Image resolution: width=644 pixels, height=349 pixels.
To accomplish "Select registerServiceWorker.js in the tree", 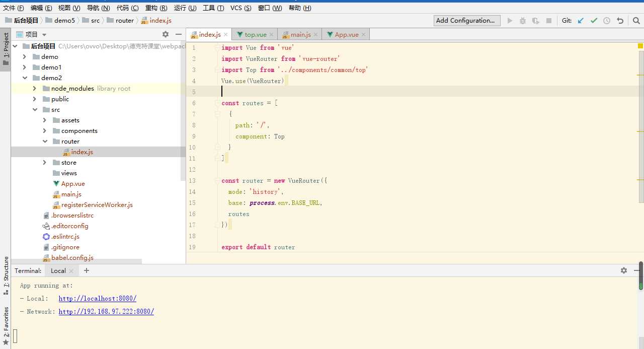I will click(x=97, y=205).
